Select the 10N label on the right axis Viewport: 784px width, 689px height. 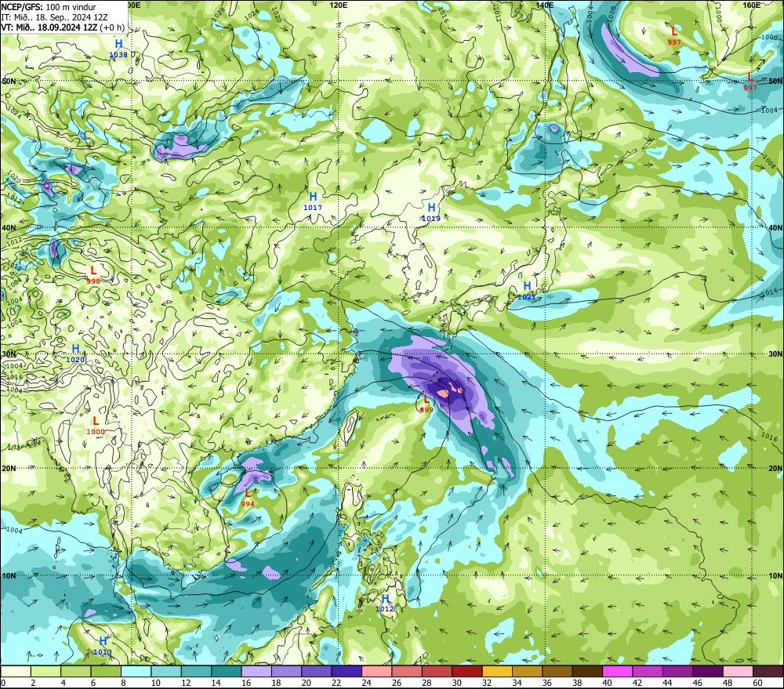(x=775, y=575)
